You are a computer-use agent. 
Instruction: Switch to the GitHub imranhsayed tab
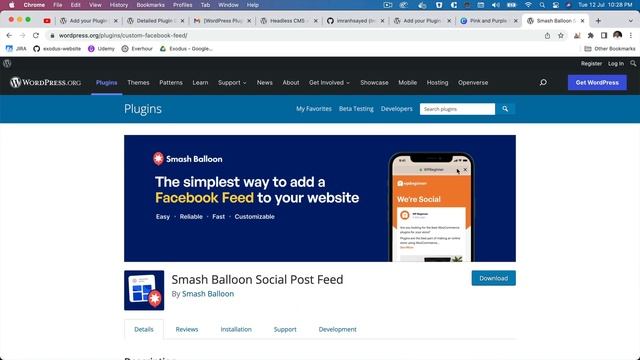click(x=355, y=20)
